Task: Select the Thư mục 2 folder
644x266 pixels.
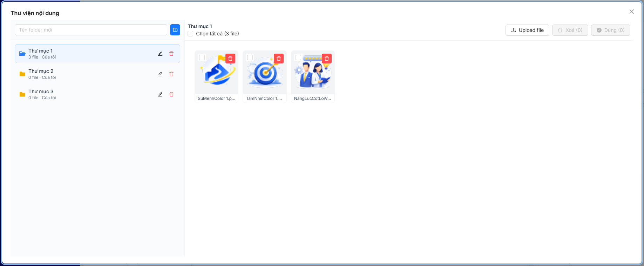Action: pos(97,74)
